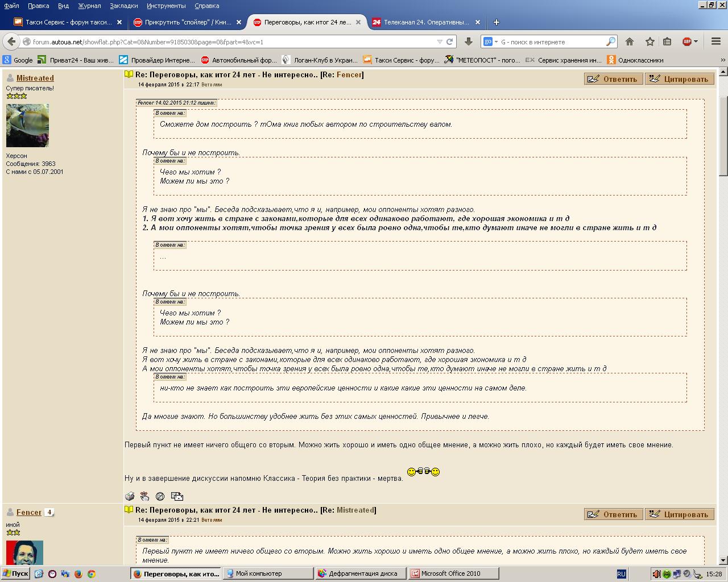The width and height of the screenshot is (728, 582).
Task: Show hidden bookmarks via the chevron
Action: [723, 60]
